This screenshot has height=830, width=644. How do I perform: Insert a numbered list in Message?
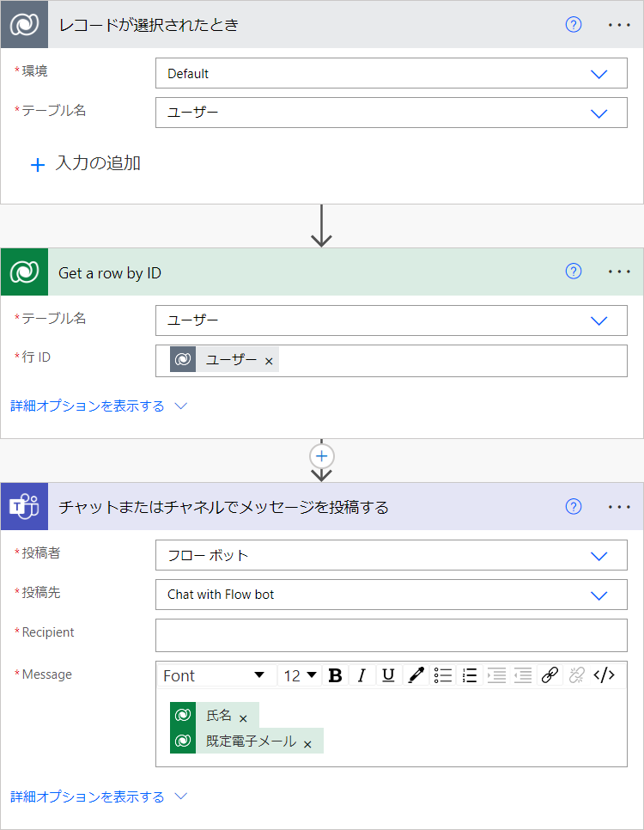pyautogui.click(x=470, y=675)
